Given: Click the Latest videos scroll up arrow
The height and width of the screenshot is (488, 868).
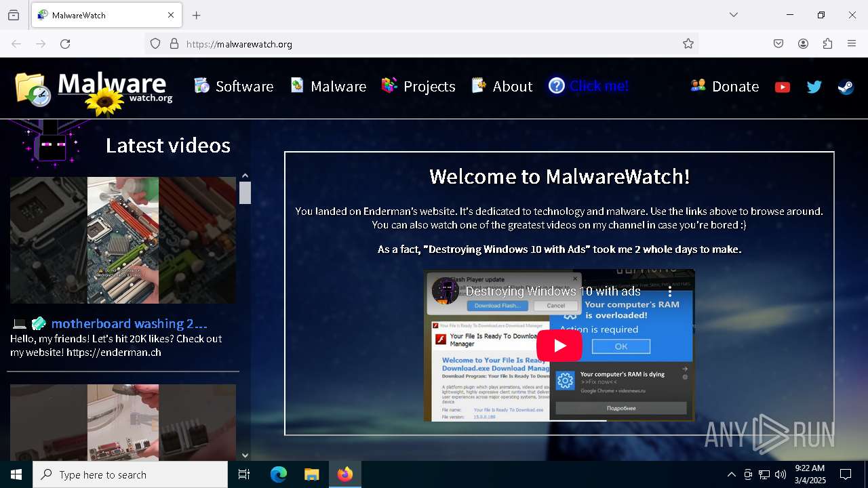Looking at the screenshot, I should pyautogui.click(x=245, y=176).
